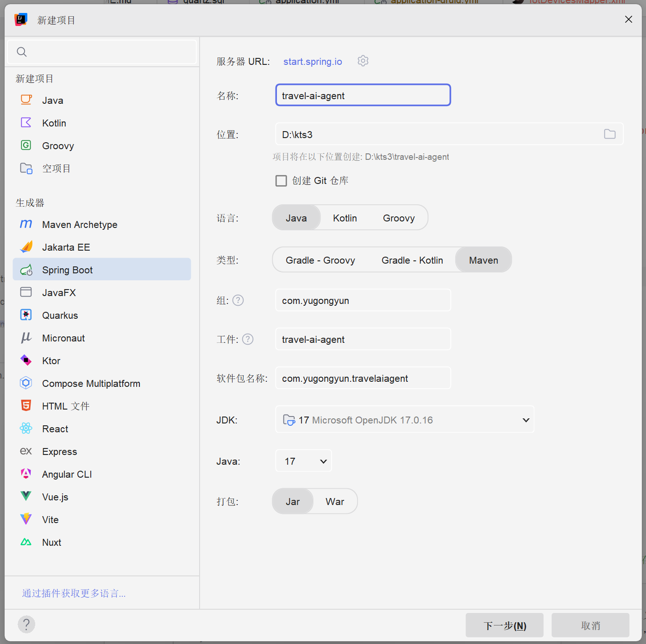
Task: Select Maven Archetype in generator list
Action: (x=102, y=224)
